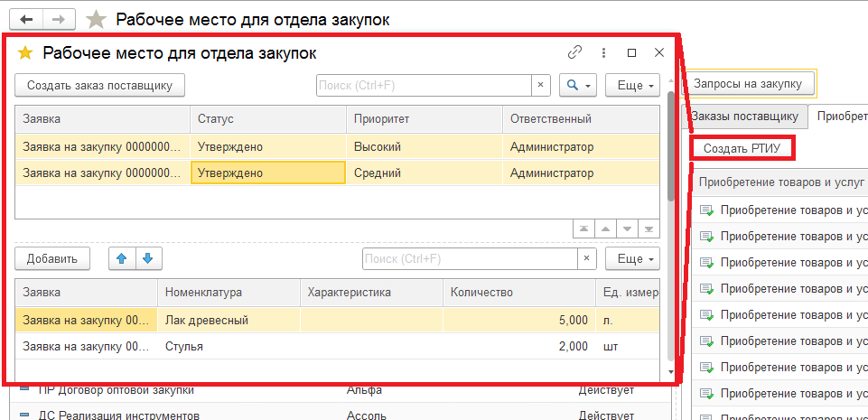Copy link using the chain icon
The width and height of the screenshot is (868, 420).
tap(574, 52)
